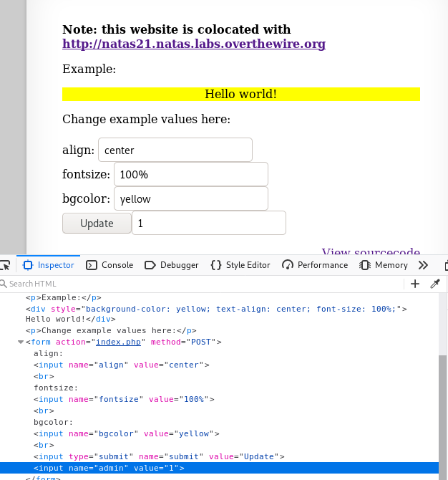Click into the align text field

[175, 150]
